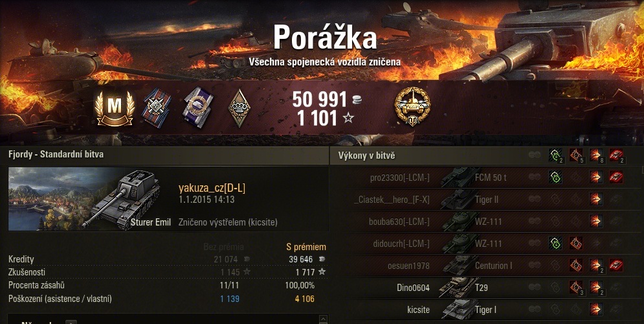The image size is (644, 324).
Task: Click the platoon icon in _Ciastek__hero_ row
Action: (x=535, y=199)
